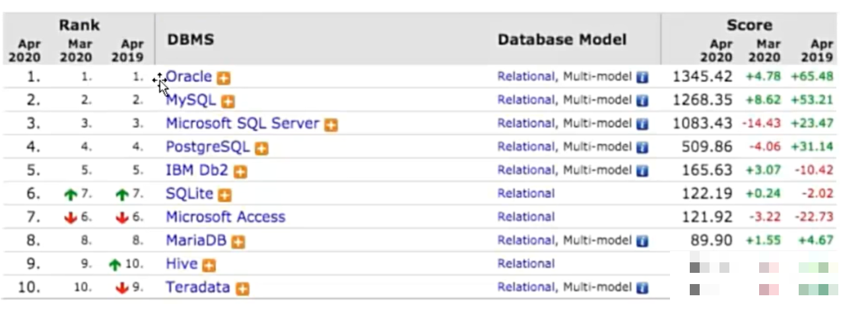The image size is (868, 317).
Task: Click the Relational link in MySQL's row
Action: (526, 100)
